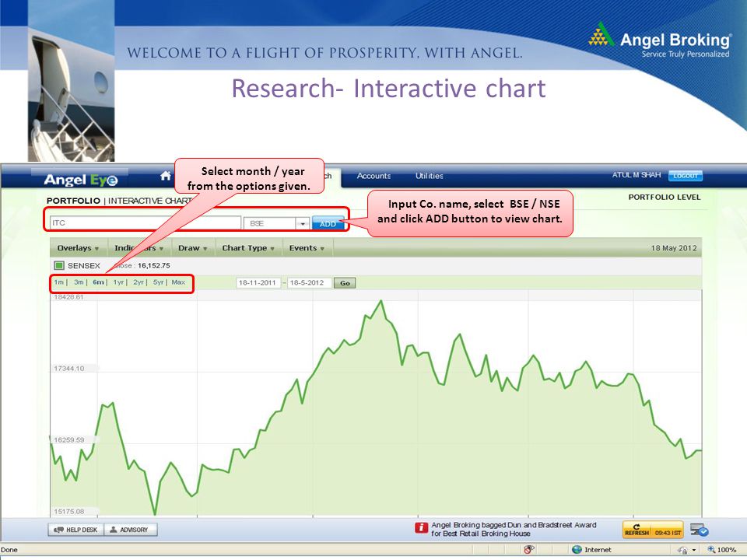Click the 18 May 2012 date label
The height and width of the screenshot is (560, 747).
pyautogui.click(x=674, y=248)
